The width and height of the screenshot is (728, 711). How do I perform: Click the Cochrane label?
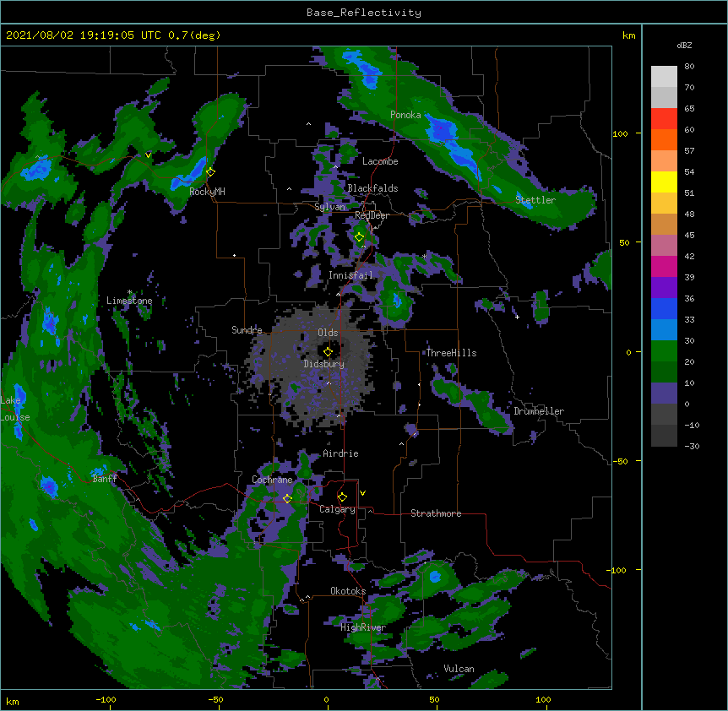272,480
